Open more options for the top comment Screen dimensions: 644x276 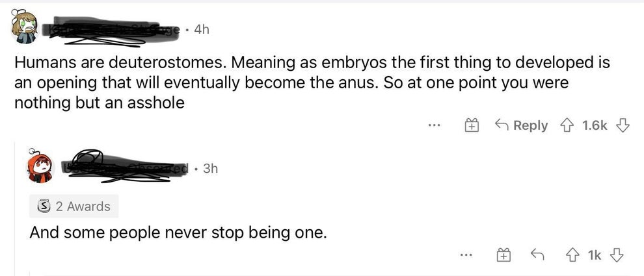435,125
